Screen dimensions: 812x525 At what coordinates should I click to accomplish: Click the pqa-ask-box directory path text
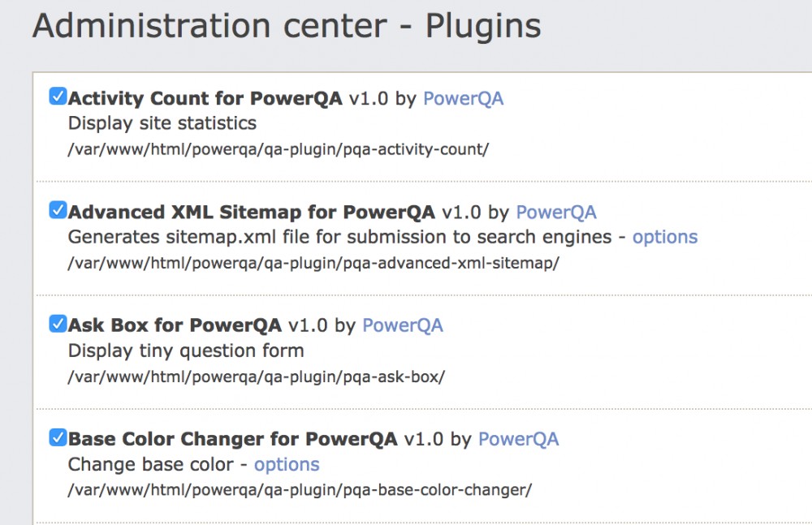tap(256, 377)
